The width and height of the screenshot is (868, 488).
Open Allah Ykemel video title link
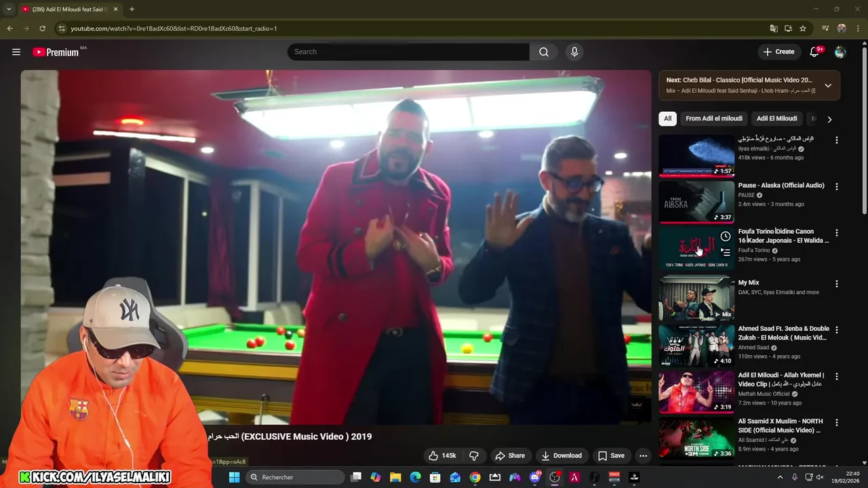point(781,380)
